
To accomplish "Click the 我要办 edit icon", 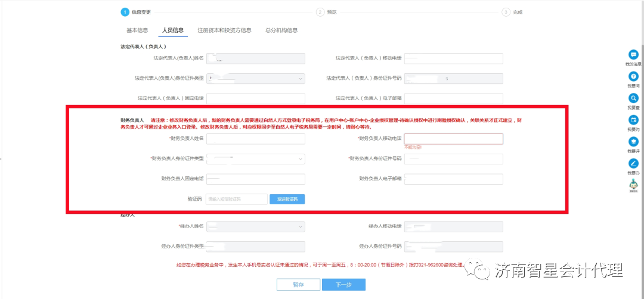I will tap(634, 163).
